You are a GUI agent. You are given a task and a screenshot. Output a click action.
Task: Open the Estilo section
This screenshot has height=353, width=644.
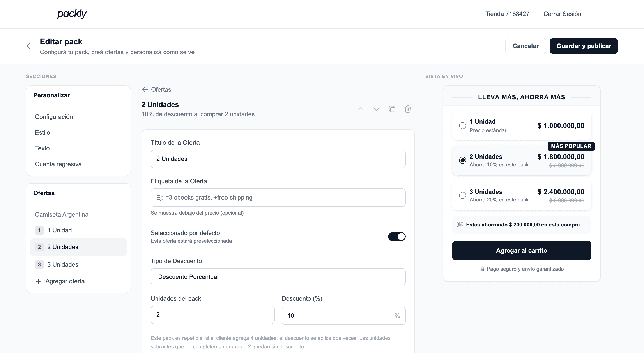pyautogui.click(x=42, y=132)
